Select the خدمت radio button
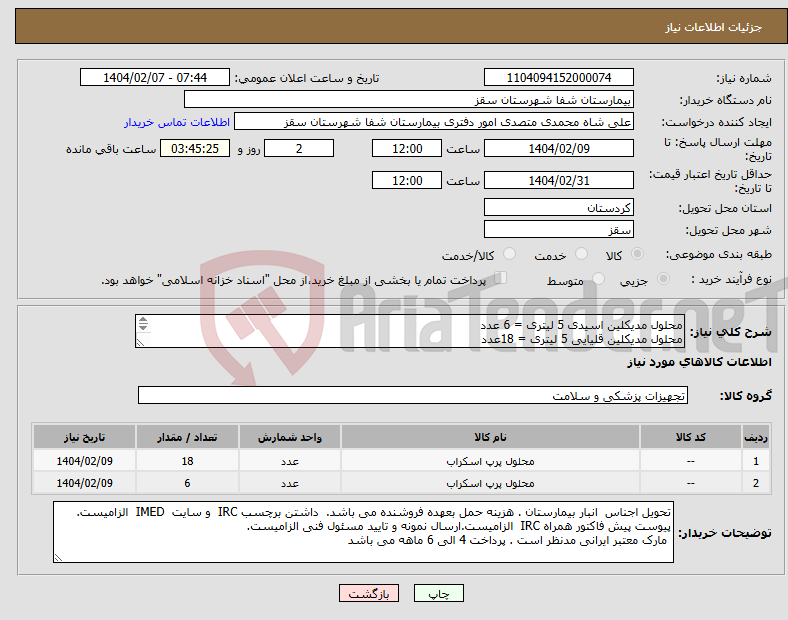 581,254
